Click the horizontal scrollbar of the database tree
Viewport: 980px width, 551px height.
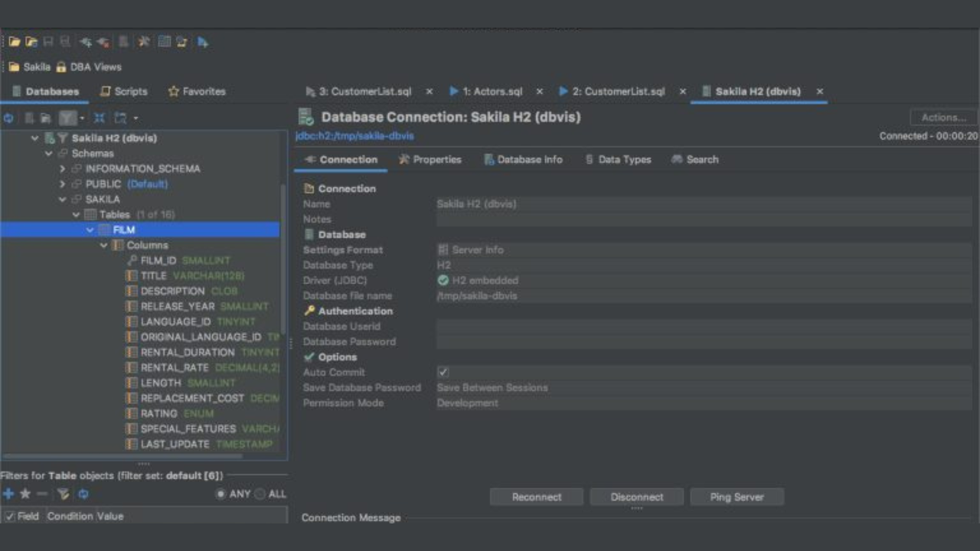(122, 456)
